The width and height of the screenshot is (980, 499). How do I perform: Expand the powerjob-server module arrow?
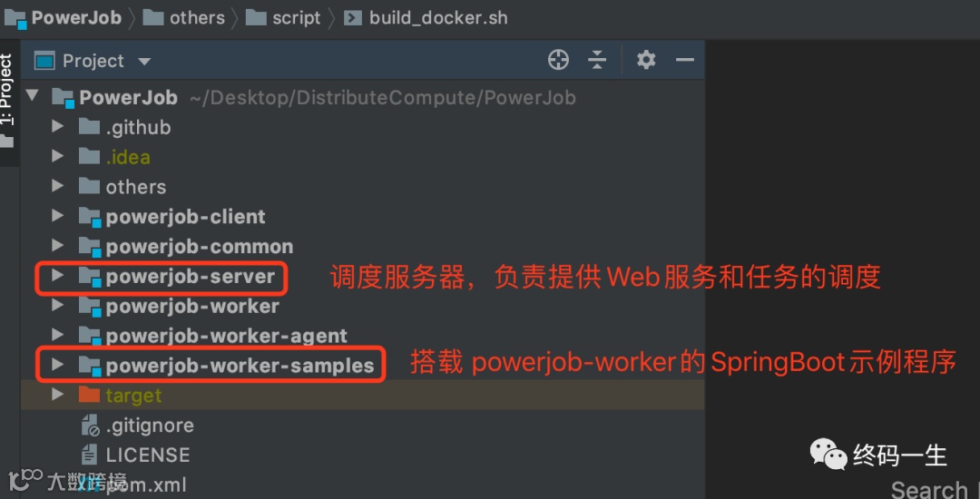pos(57,276)
